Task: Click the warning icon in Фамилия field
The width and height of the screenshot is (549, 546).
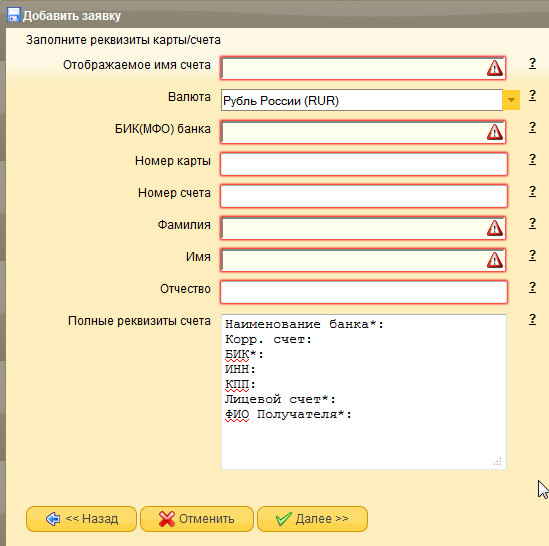Action: (494, 228)
